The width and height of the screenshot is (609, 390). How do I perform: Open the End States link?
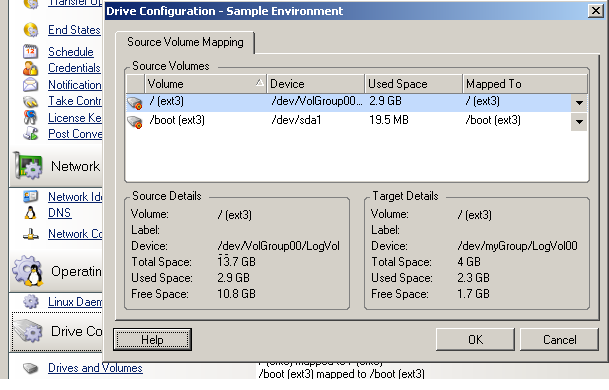[x=74, y=30]
